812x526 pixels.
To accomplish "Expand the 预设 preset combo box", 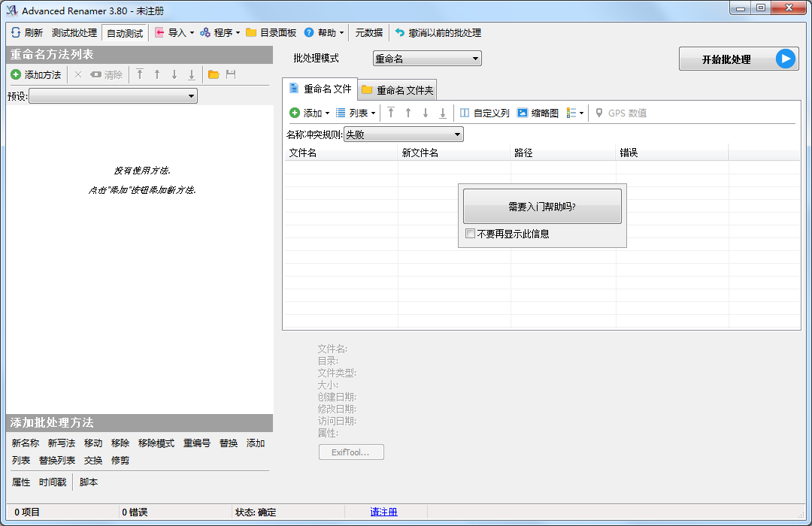I will [x=113, y=96].
